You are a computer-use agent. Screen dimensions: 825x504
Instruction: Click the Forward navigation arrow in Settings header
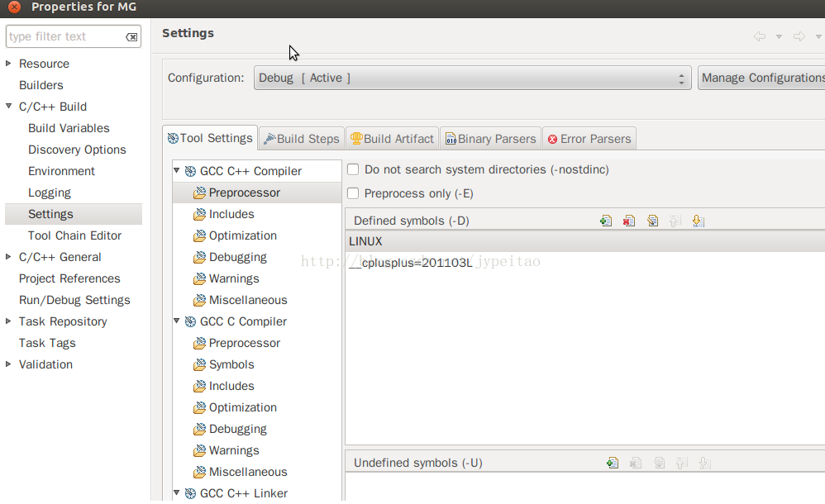tap(799, 36)
